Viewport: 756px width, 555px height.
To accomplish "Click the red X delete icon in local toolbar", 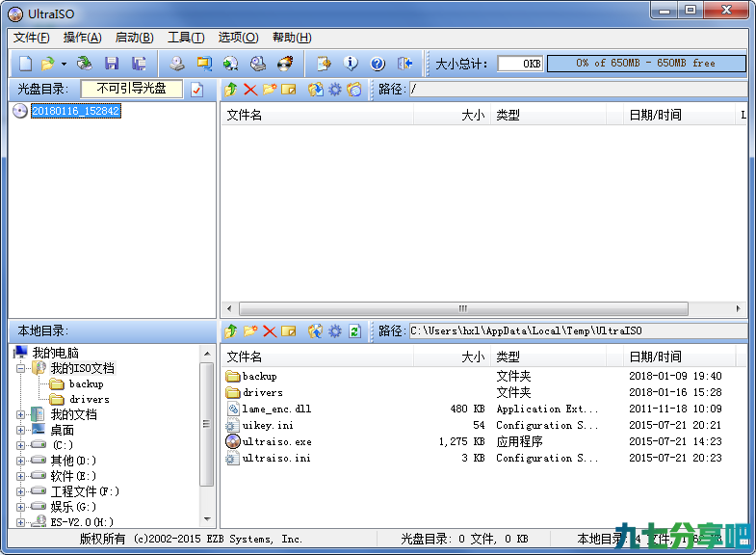I will [270, 331].
